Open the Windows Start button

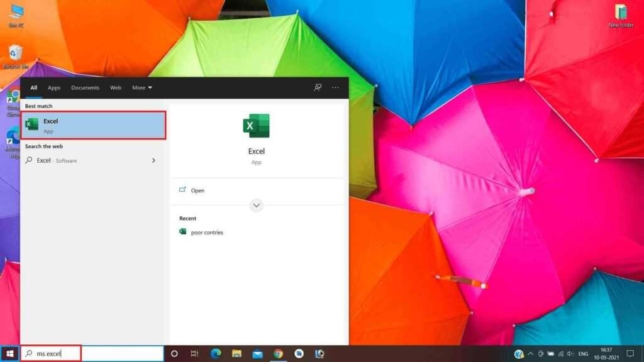click(x=10, y=353)
